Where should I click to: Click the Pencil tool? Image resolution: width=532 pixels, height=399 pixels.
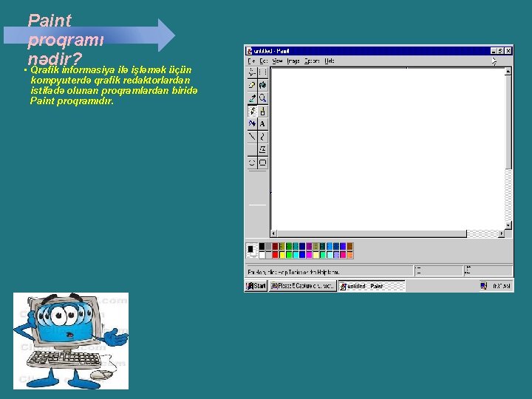click(x=252, y=111)
